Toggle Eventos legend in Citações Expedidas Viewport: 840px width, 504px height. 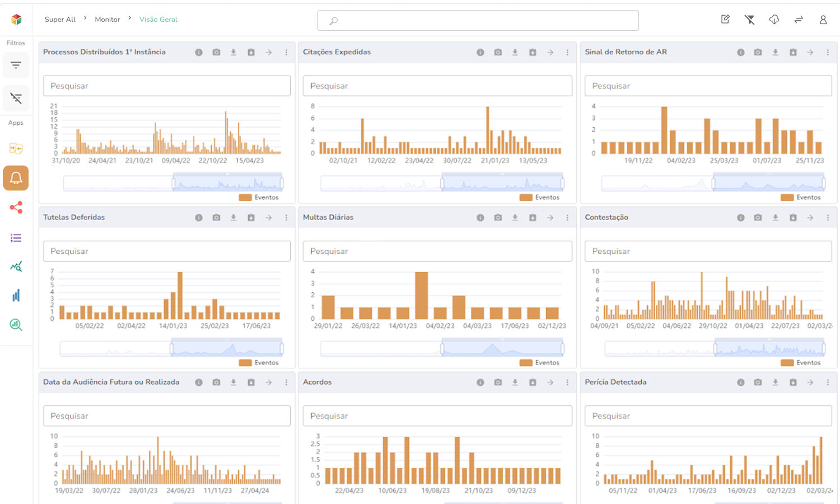click(539, 197)
